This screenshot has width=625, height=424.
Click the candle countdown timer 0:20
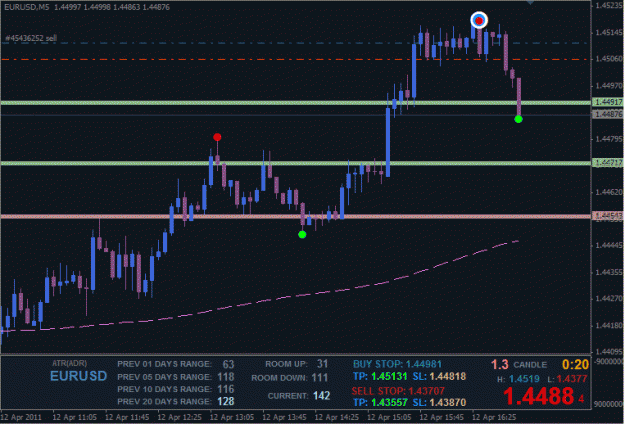coord(575,364)
